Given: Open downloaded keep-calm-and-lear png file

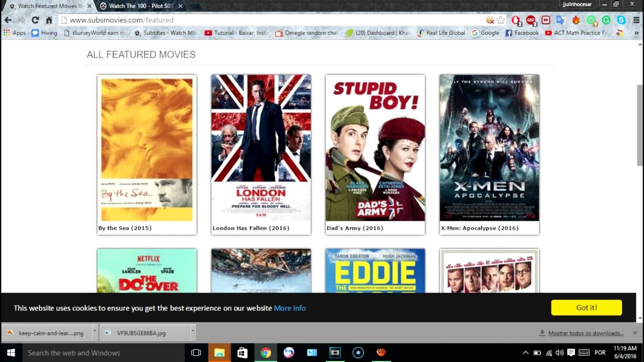Looking at the screenshot, I should (x=46, y=333).
